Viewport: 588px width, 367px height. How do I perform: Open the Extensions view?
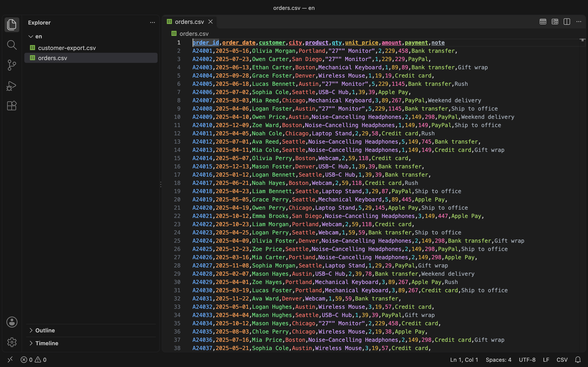(12, 106)
